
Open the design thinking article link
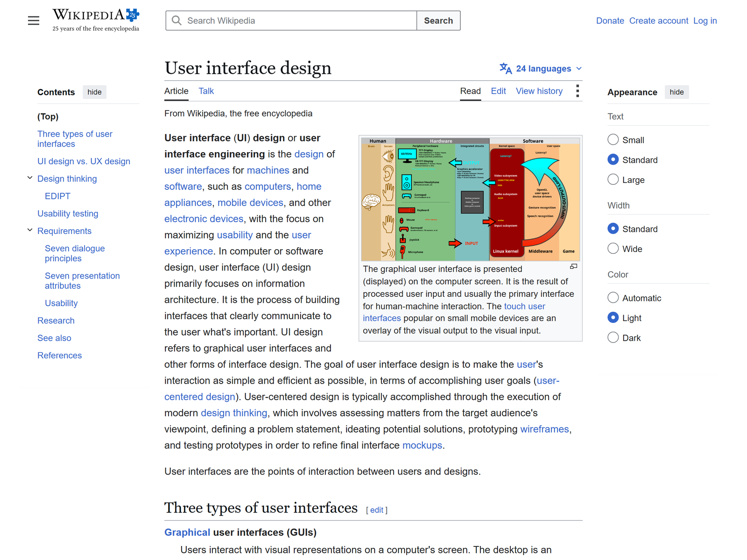[x=234, y=413]
